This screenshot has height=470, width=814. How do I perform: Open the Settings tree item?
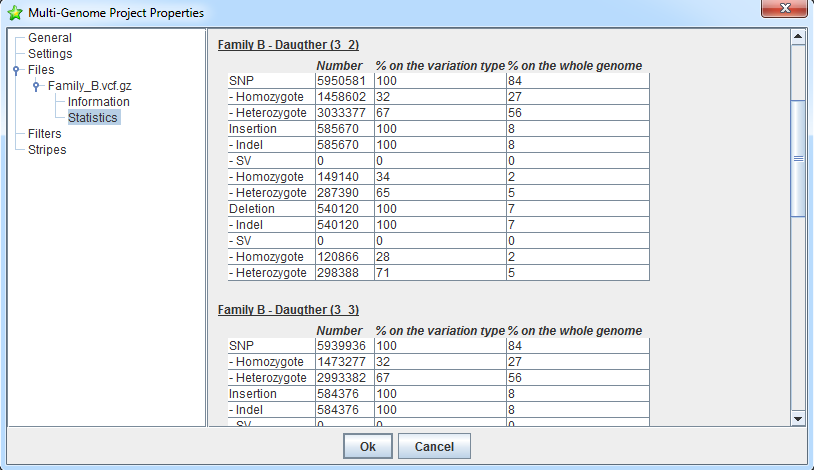(x=50, y=54)
